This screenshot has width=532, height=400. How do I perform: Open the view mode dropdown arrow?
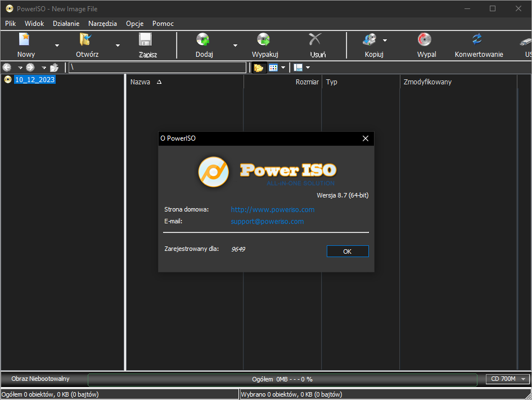click(283, 68)
